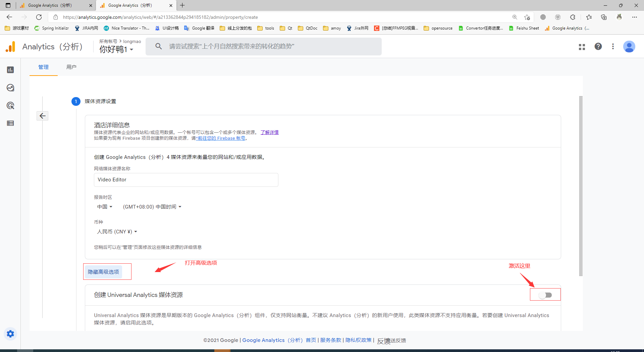
Task: Open the Explore icon in sidebar
Action: [x=10, y=88]
